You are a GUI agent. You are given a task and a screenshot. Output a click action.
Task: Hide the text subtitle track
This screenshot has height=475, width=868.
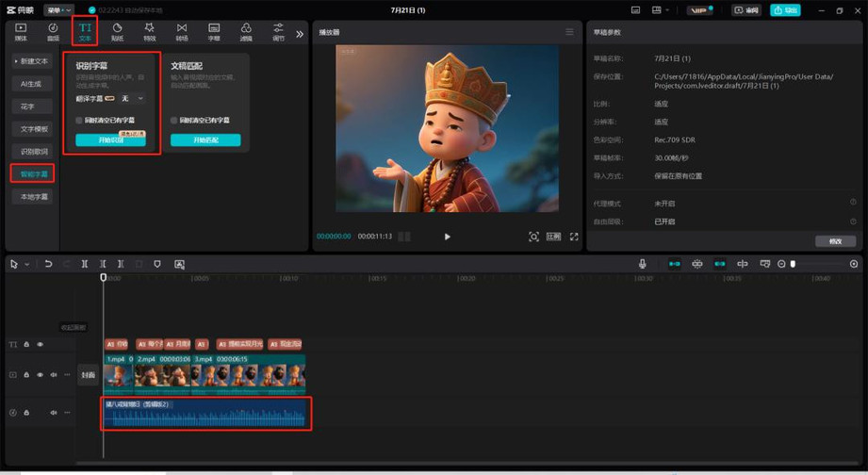pos(40,344)
